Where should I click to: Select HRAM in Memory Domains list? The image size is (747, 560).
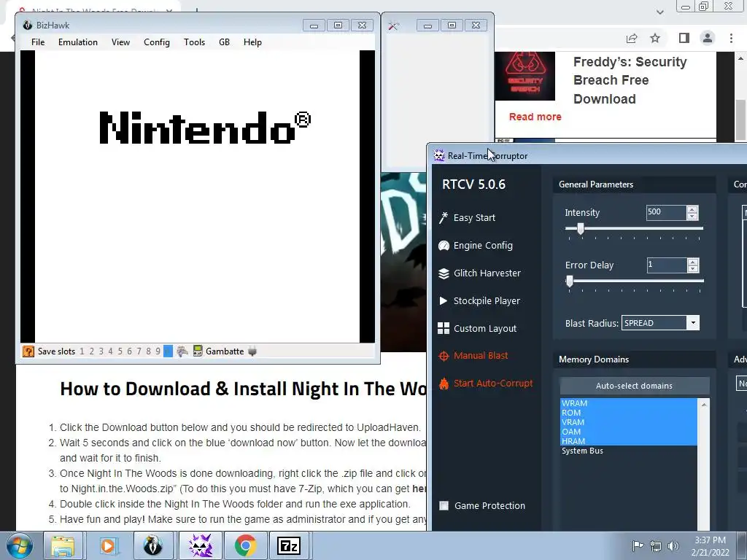point(628,441)
